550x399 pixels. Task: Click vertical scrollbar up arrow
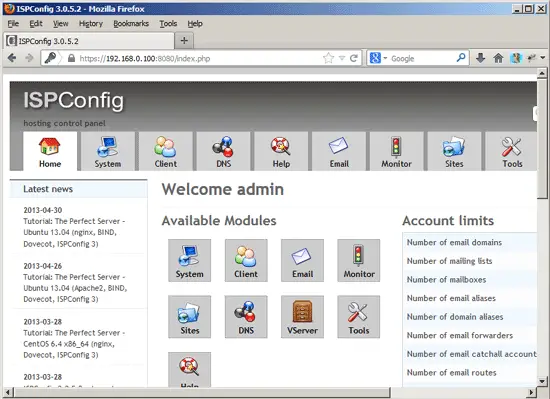(542, 73)
